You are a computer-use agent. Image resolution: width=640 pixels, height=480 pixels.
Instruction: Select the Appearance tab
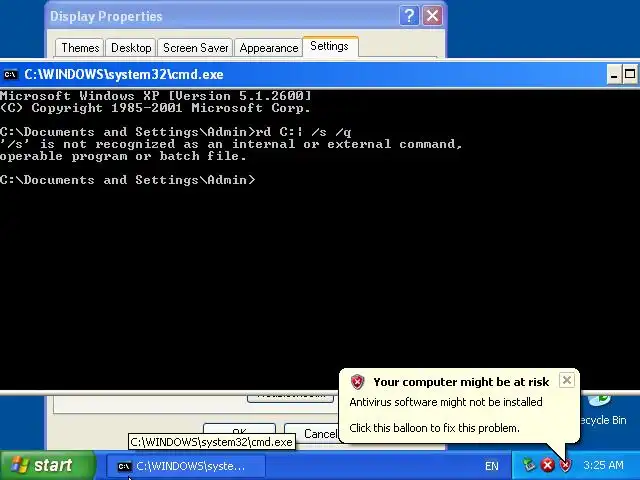(x=269, y=48)
